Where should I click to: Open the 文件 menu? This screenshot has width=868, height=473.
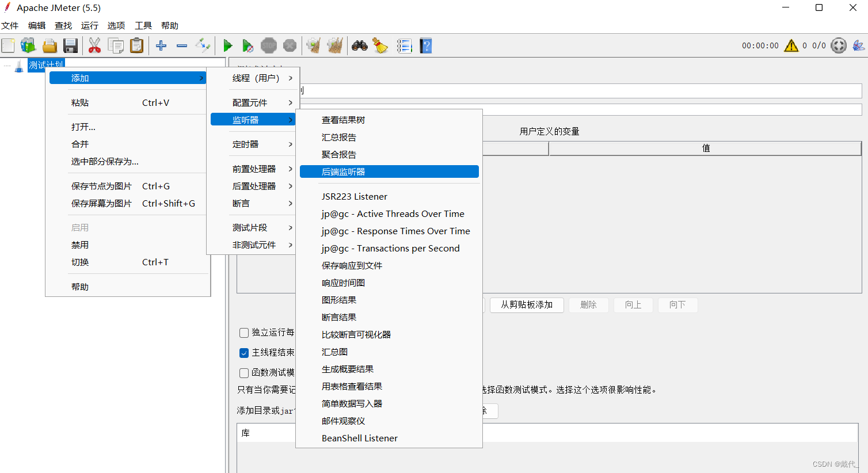[10, 26]
